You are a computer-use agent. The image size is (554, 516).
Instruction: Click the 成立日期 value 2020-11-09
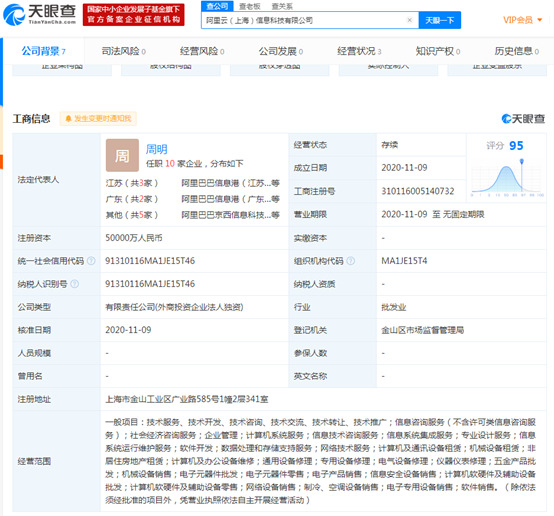pos(404,168)
